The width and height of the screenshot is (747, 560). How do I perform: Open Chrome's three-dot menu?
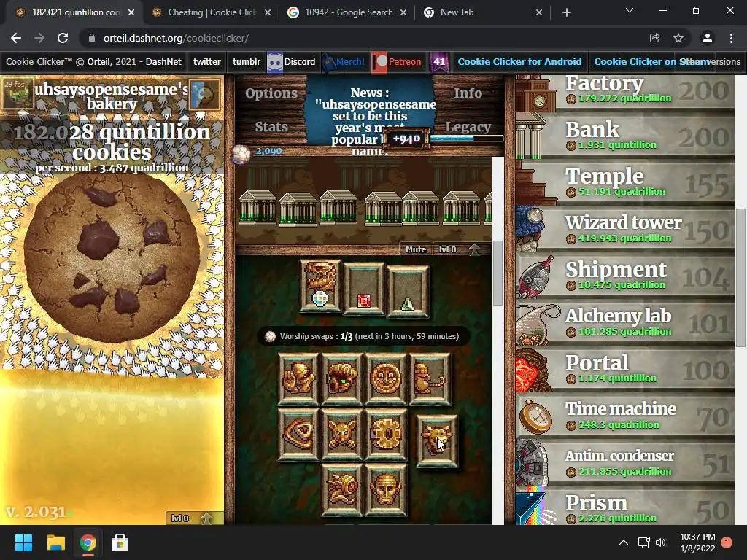[x=731, y=38]
